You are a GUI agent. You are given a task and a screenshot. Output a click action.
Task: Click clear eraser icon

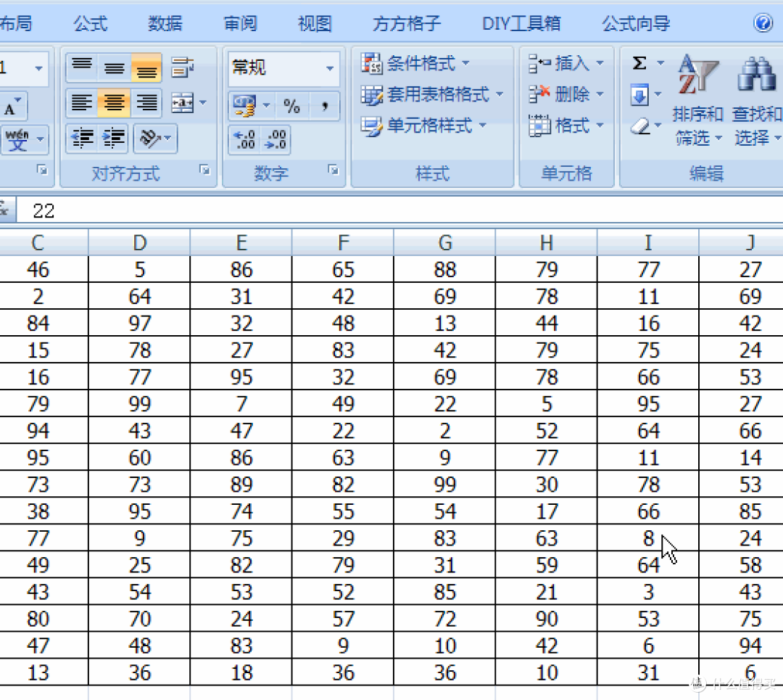click(x=639, y=125)
